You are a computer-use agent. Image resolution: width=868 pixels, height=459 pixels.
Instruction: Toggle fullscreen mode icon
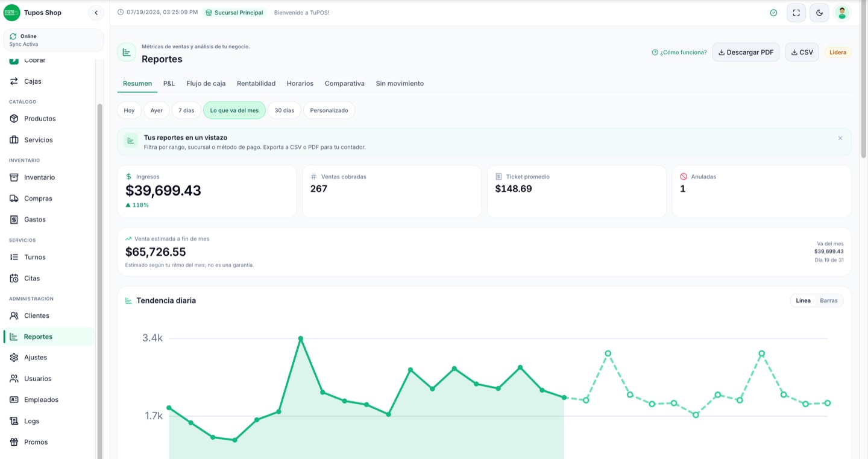[x=796, y=13]
